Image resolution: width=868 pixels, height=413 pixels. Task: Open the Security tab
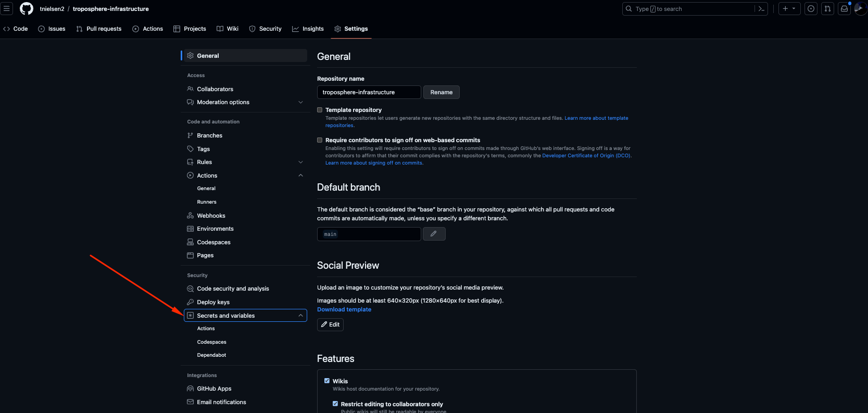pos(266,29)
